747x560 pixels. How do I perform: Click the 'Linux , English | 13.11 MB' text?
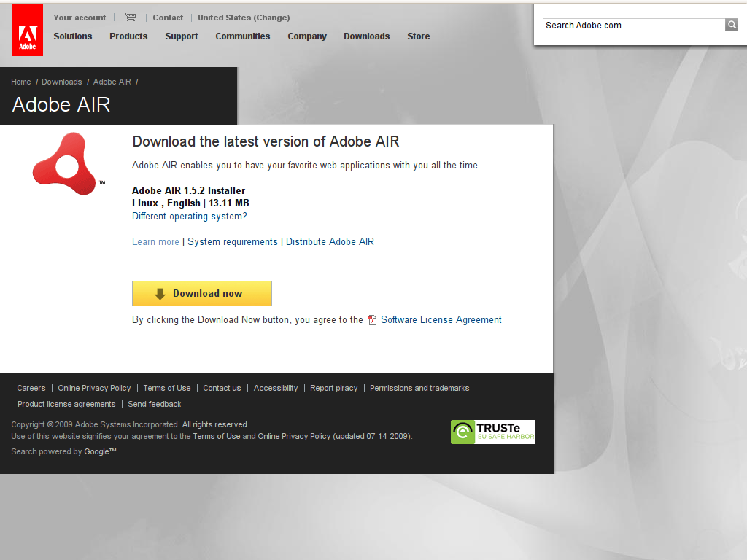[190, 203]
